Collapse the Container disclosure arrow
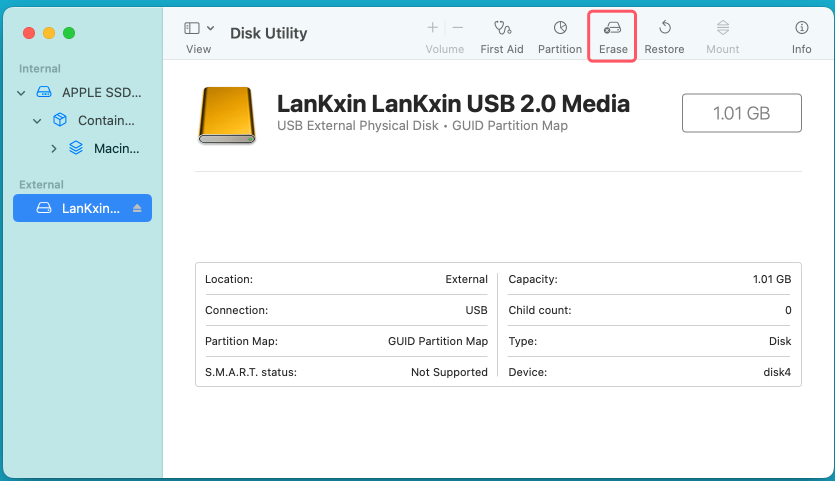 click(37, 121)
